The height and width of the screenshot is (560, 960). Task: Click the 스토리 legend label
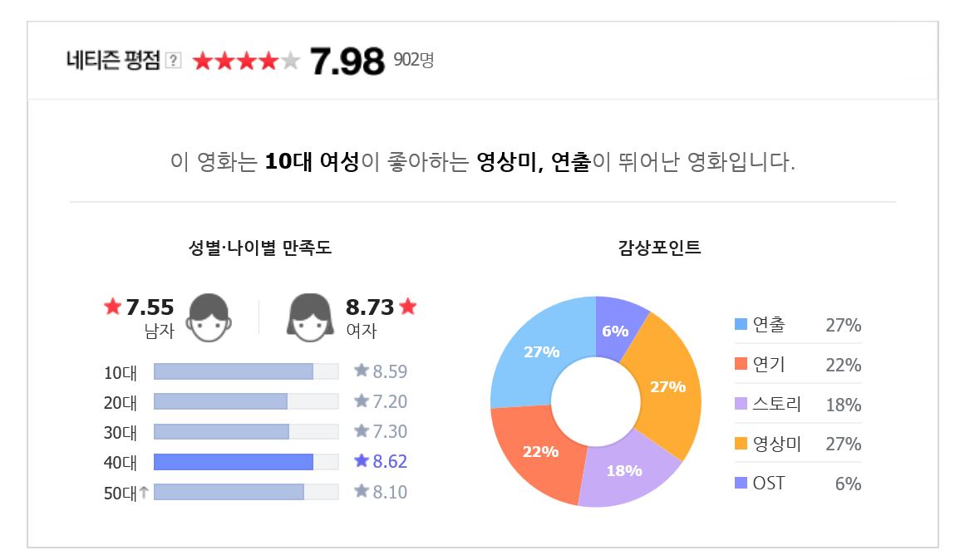click(777, 404)
